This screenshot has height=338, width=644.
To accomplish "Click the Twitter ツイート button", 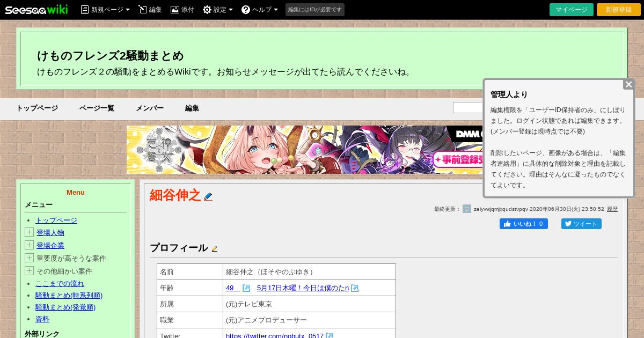I will click(x=581, y=224).
